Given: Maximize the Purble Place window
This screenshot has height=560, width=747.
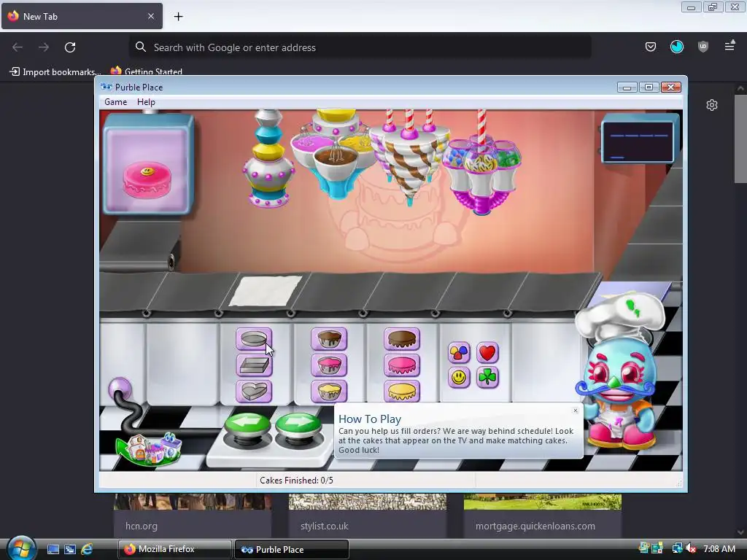Looking at the screenshot, I should pos(649,87).
